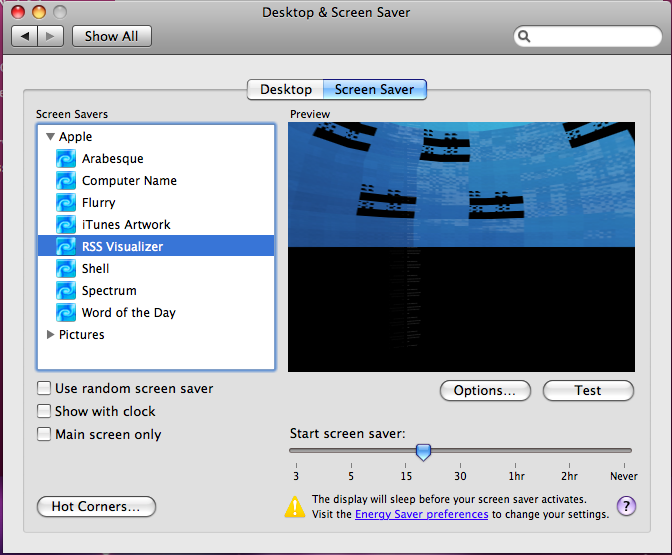Click the Word of the Day icon
This screenshot has width=672, height=555.
[66, 312]
